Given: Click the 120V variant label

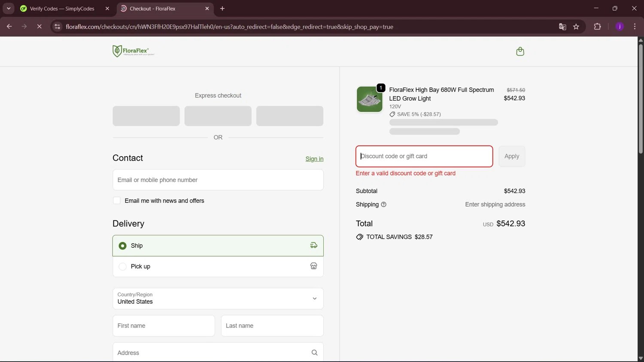Looking at the screenshot, I should (x=395, y=106).
